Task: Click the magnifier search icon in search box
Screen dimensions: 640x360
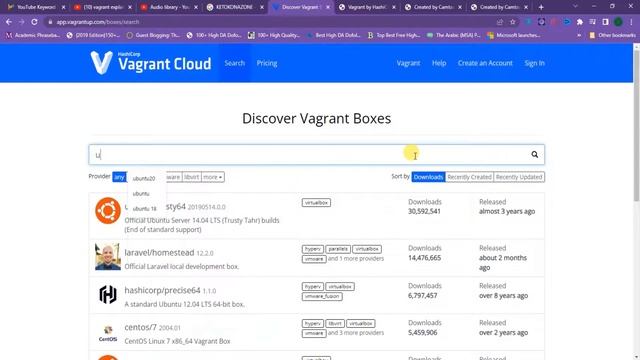Action: coord(534,154)
